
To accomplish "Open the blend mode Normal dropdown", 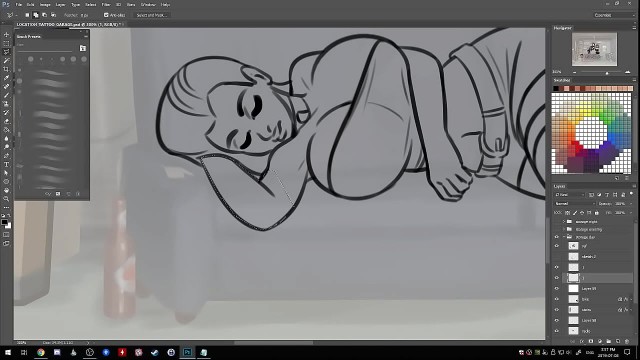I will point(573,203).
